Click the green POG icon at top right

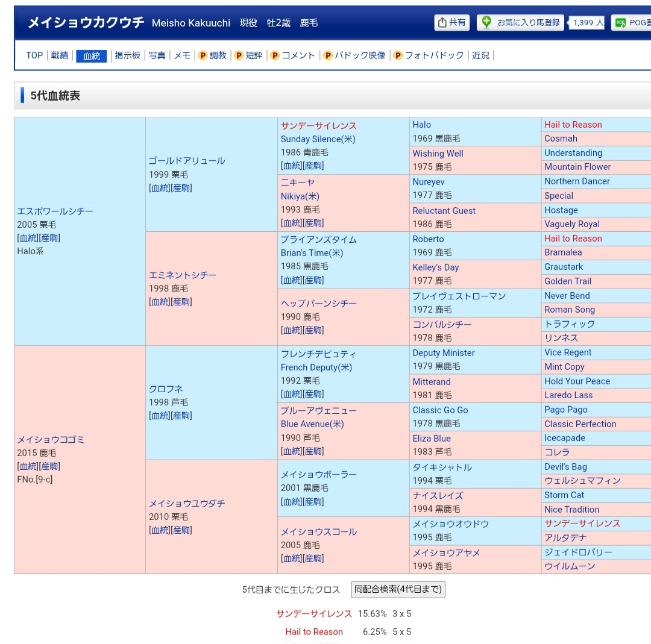[620, 23]
